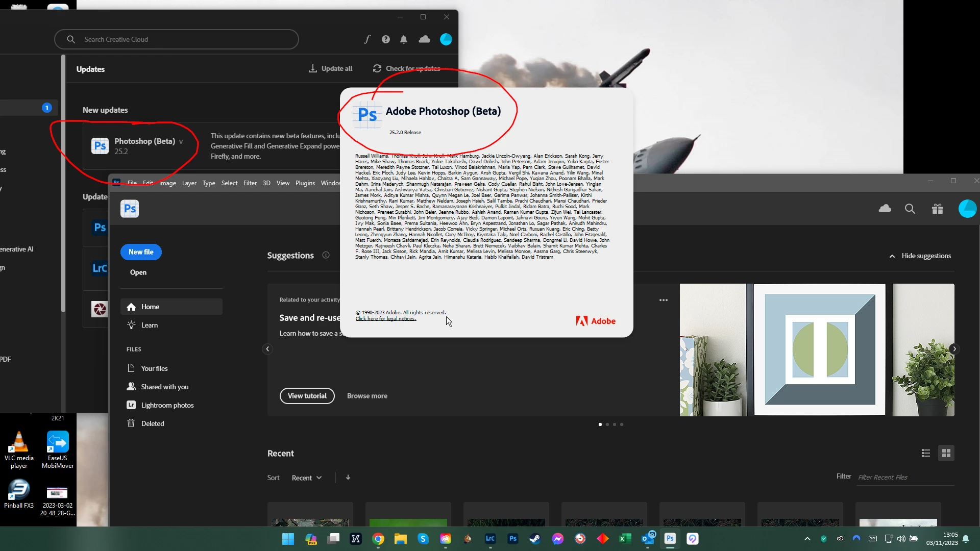Switch Recent files to list view
The height and width of the screenshot is (551, 980).
pyautogui.click(x=926, y=453)
